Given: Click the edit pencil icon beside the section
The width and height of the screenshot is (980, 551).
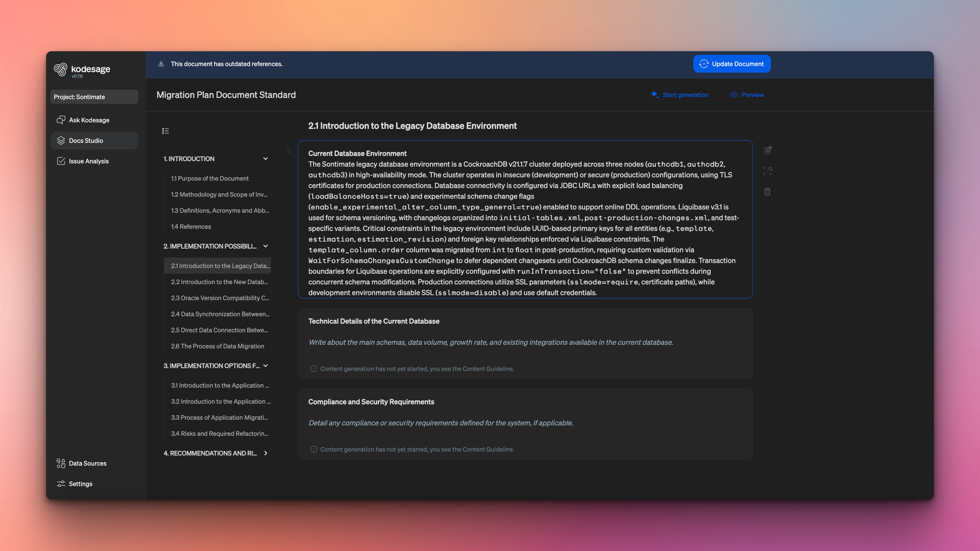Looking at the screenshot, I should pos(768,149).
